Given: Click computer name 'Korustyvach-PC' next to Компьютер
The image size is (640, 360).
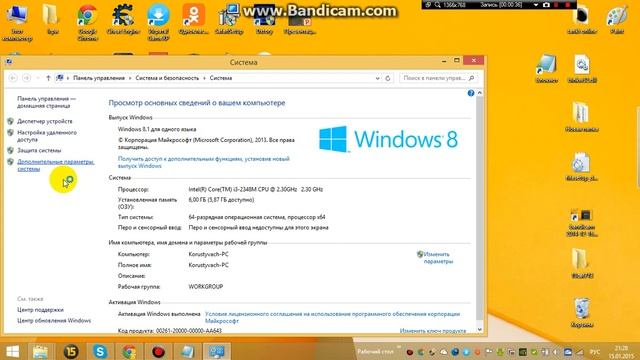Looking at the screenshot, I should click(209, 254).
